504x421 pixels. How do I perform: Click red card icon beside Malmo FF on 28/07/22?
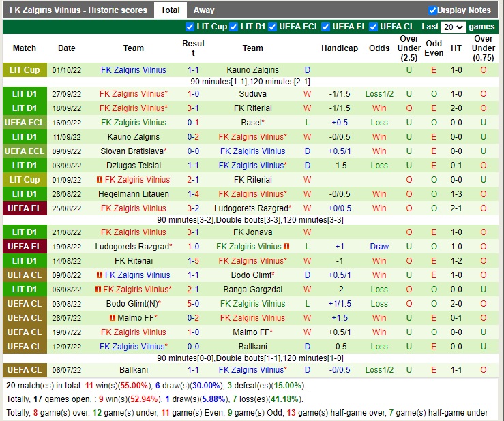click(112, 318)
